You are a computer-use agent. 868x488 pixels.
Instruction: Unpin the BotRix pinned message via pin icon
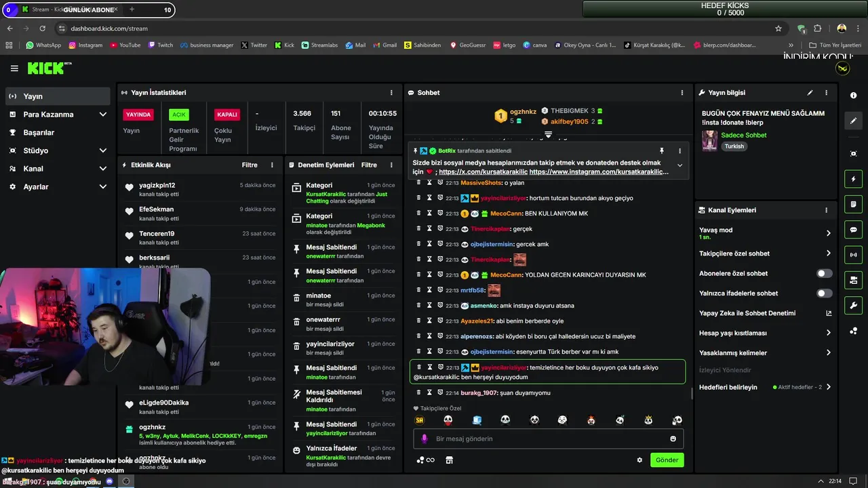coord(662,150)
